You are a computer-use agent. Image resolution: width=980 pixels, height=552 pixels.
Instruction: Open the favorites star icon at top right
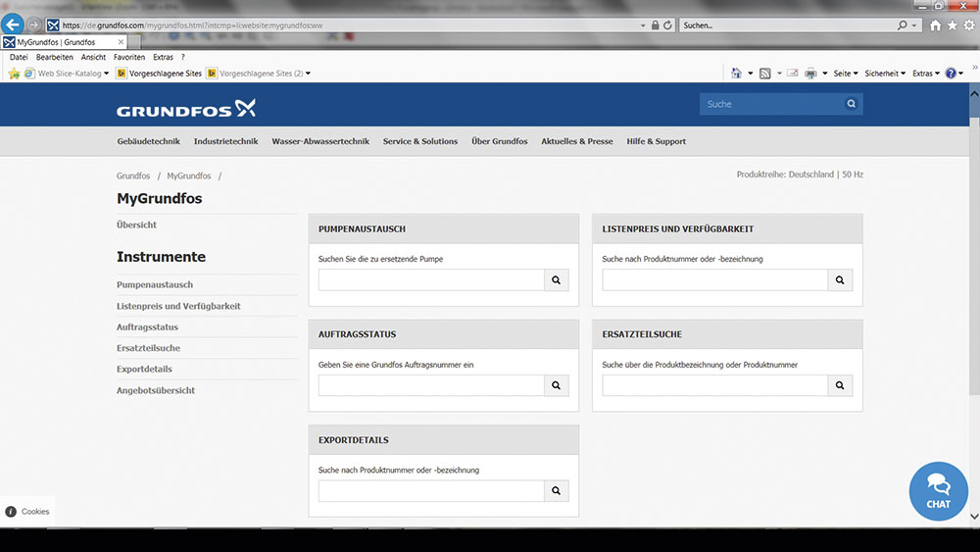point(952,25)
